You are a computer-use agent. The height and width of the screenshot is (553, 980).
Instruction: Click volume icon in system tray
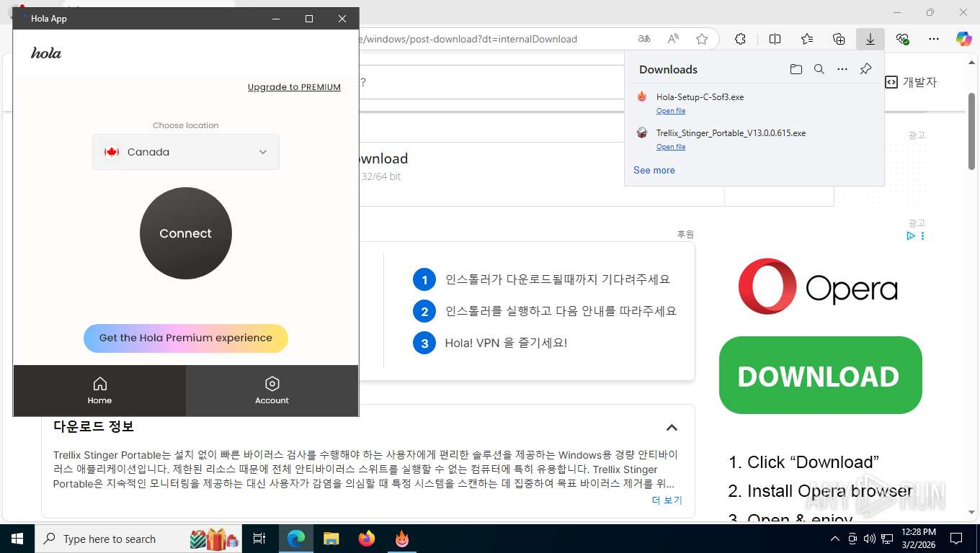[x=869, y=539]
